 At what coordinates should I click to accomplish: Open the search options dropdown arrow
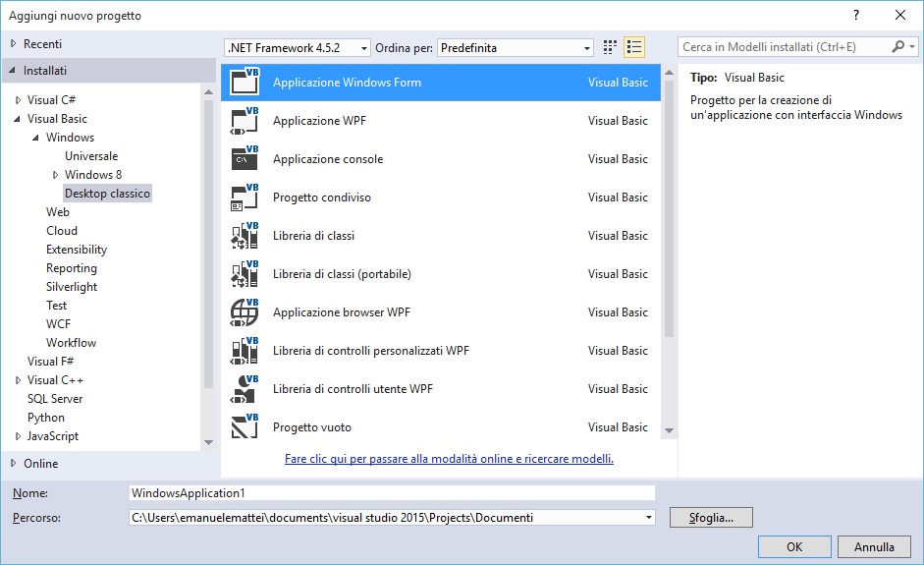[x=911, y=46]
